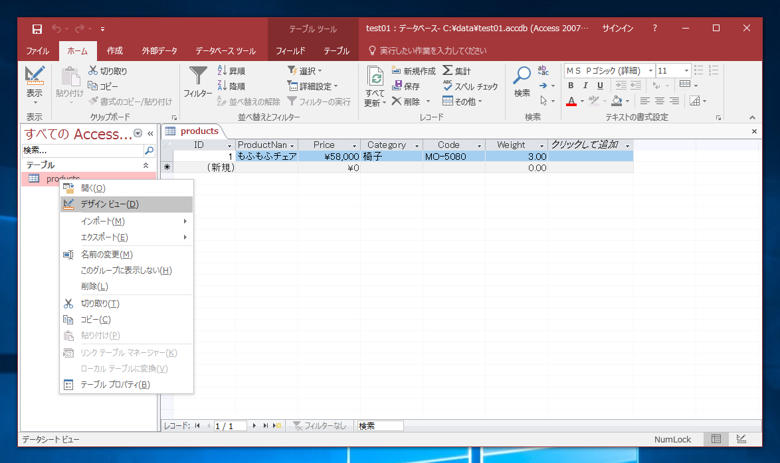The width and height of the screenshot is (780, 463).
Task: Switch to Datasheet view icon in status bar
Action: 716,439
